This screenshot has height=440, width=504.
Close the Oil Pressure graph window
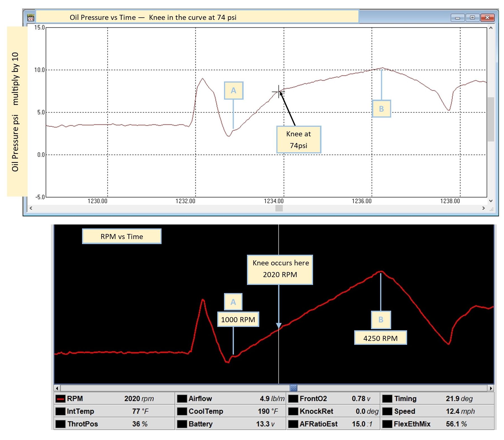coord(487,18)
